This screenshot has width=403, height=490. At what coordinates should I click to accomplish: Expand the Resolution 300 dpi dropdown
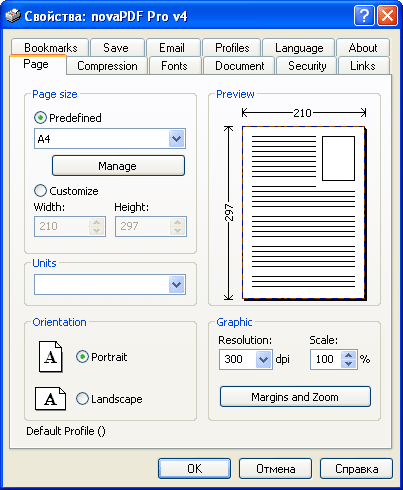(263, 359)
